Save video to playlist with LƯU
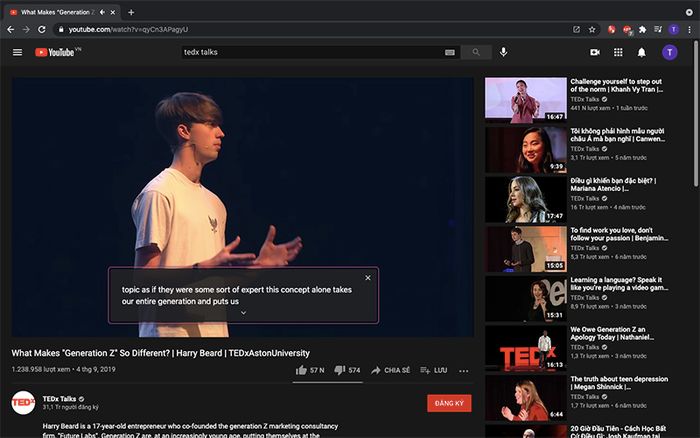Viewport: 700px width, 438px height. tap(433, 370)
